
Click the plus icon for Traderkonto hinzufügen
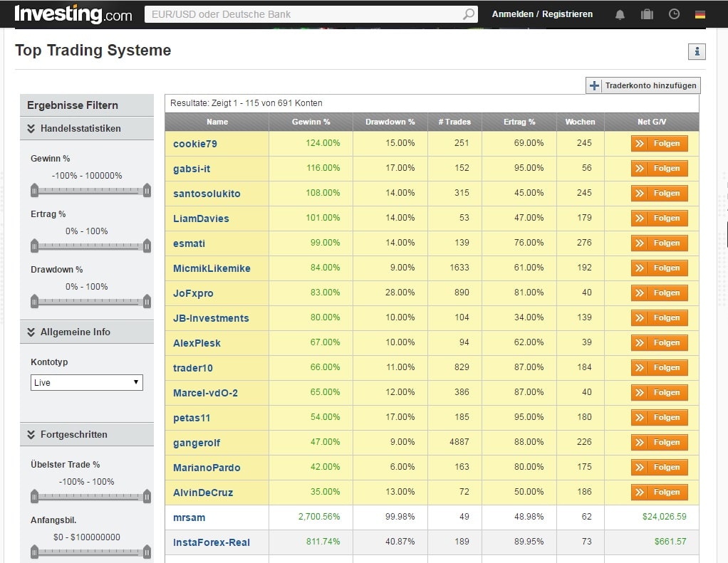595,85
